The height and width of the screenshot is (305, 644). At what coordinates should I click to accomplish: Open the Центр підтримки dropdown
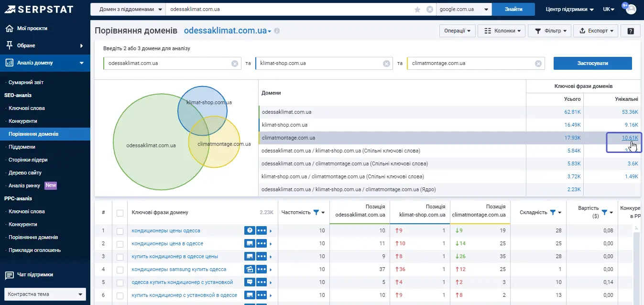click(x=570, y=9)
